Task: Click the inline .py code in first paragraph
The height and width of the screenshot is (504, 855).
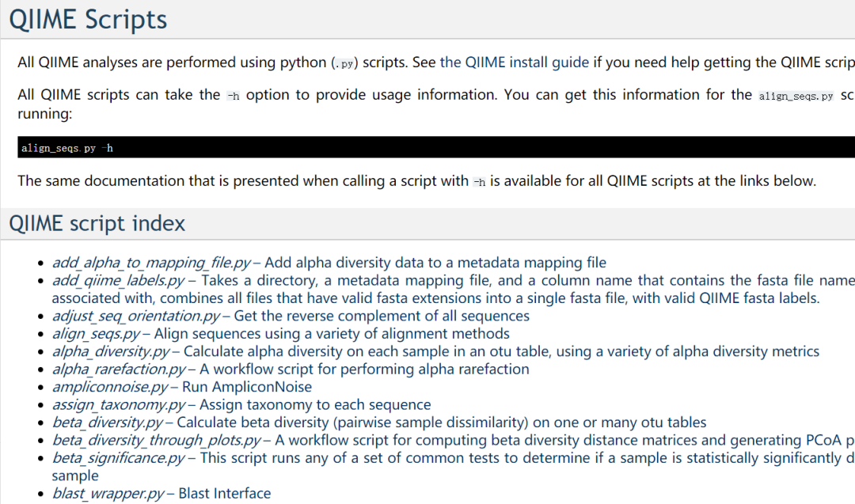Action: coord(346,63)
